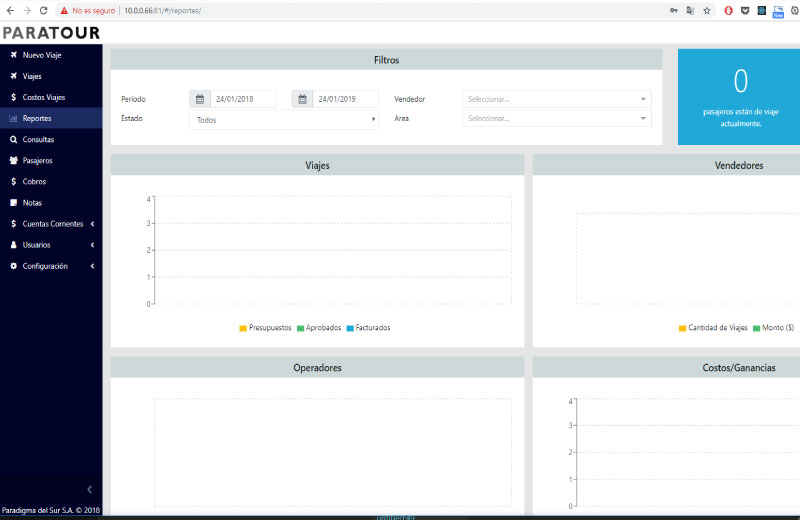
Task: Open the Cobros menu item
Action: (x=34, y=182)
